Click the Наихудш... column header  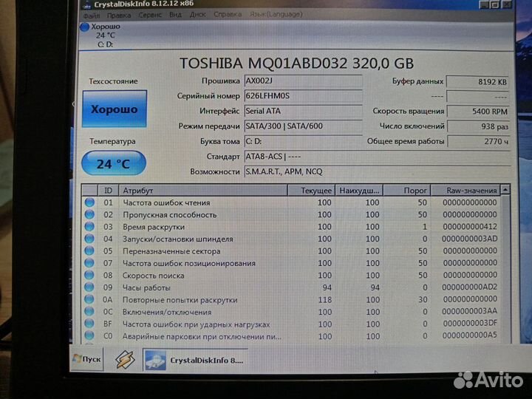pos(359,191)
